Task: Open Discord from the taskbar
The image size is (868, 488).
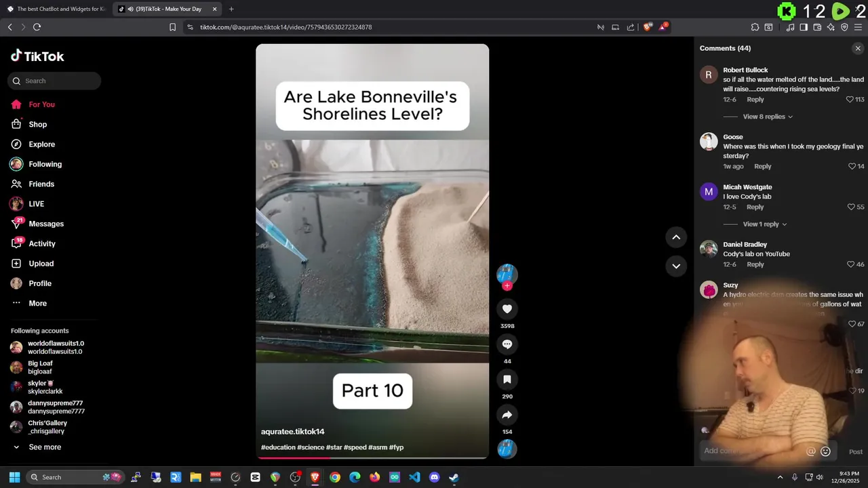Action: (434, 477)
